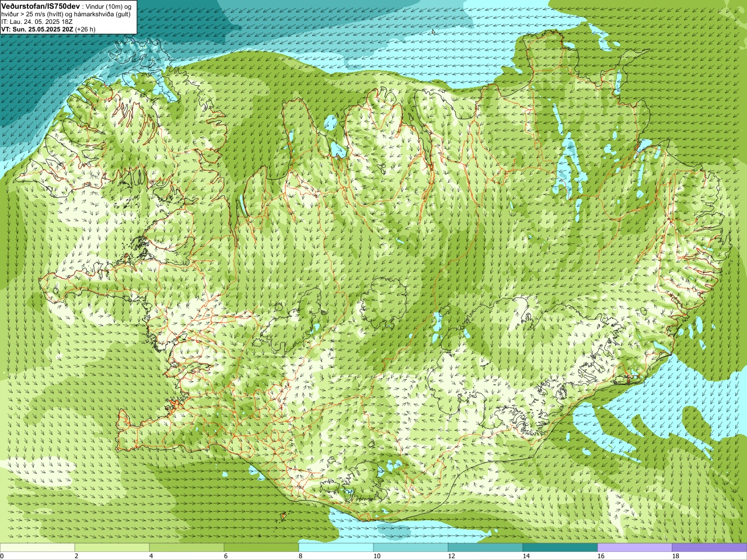Click the 6–8 m/s olive green legend swatch
The width and height of the screenshot is (747, 560).
point(261,548)
